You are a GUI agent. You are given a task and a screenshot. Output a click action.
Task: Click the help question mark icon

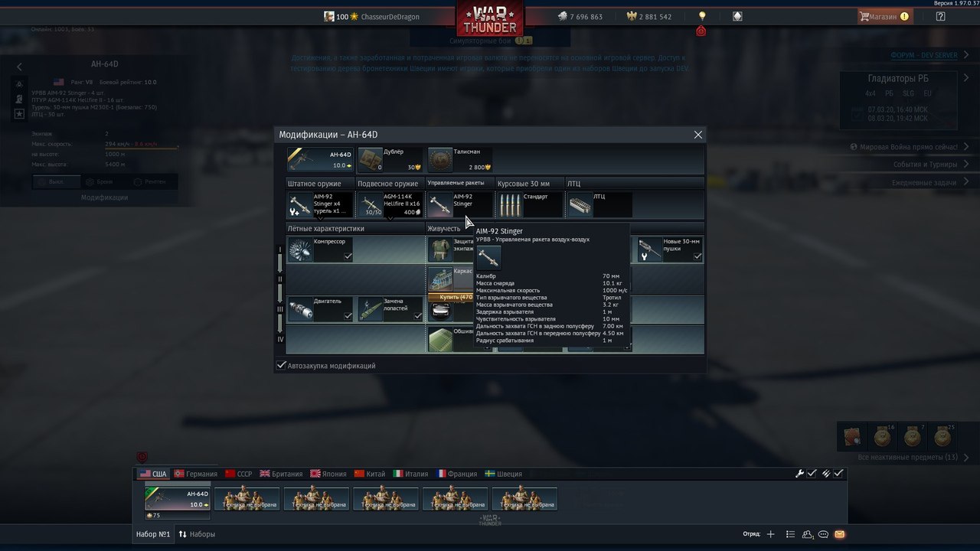940,16
